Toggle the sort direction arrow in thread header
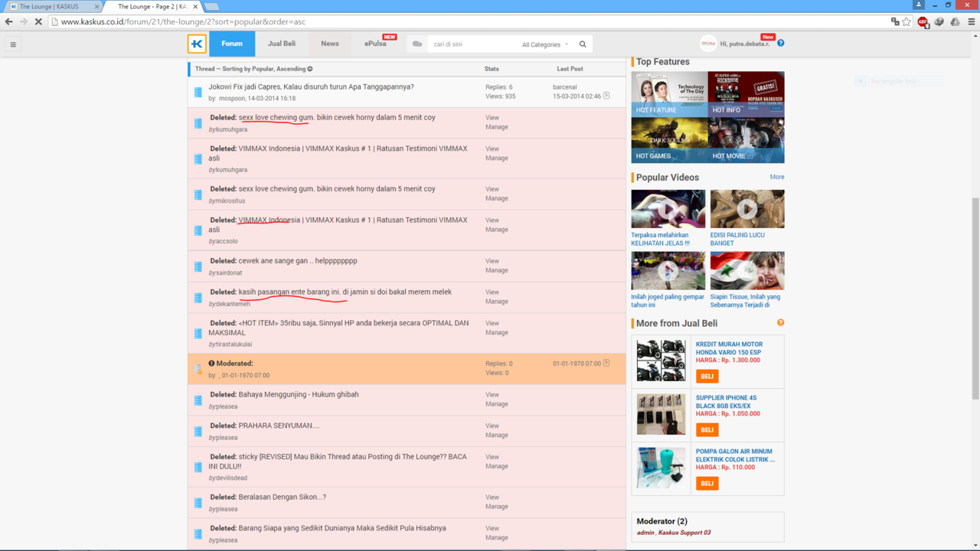 pos(310,69)
